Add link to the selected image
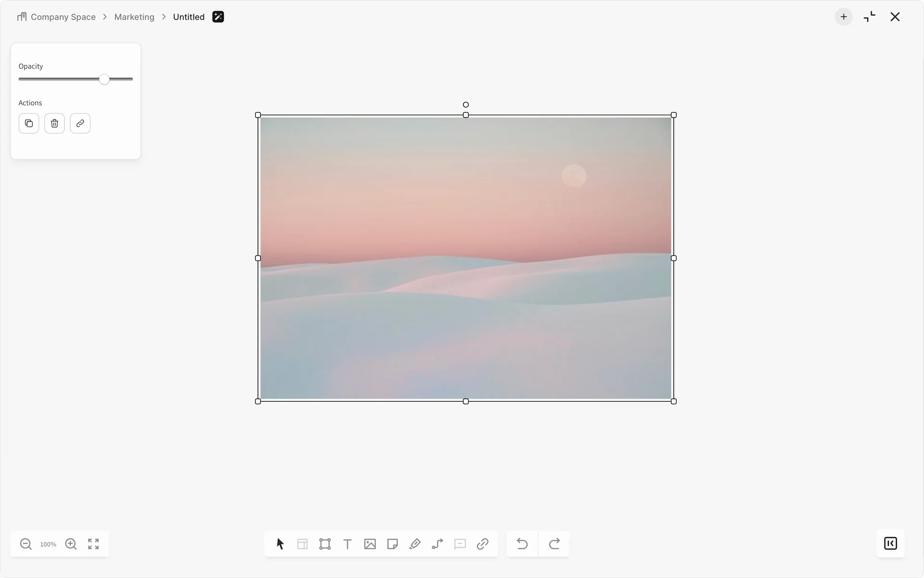 tap(80, 123)
